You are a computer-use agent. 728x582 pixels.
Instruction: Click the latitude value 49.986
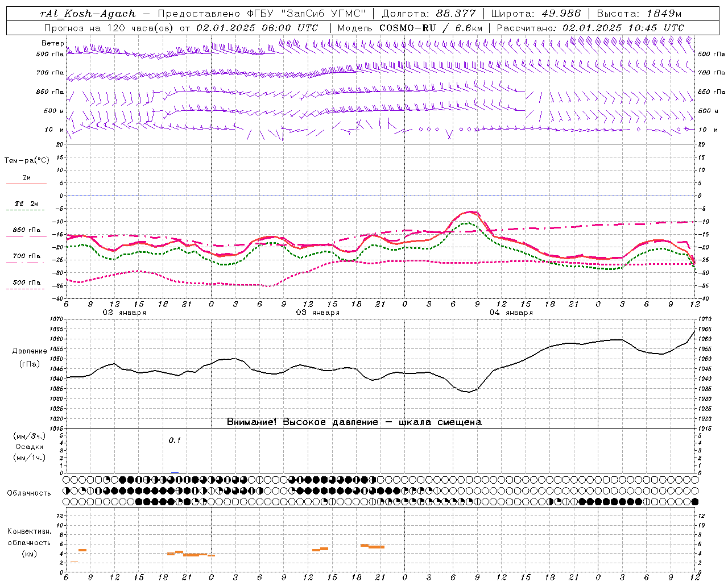click(x=560, y=14)
